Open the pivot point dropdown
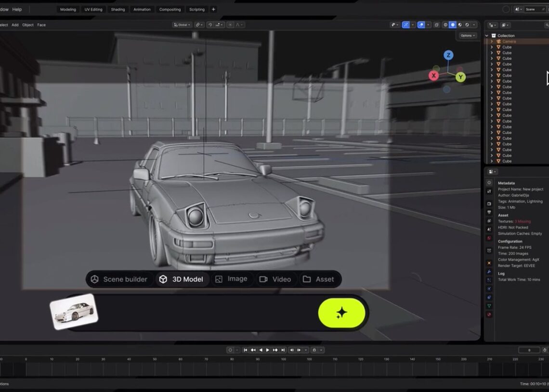Viewport: 549px width, 392px height. pyautogui.click(x=199, y=25)
